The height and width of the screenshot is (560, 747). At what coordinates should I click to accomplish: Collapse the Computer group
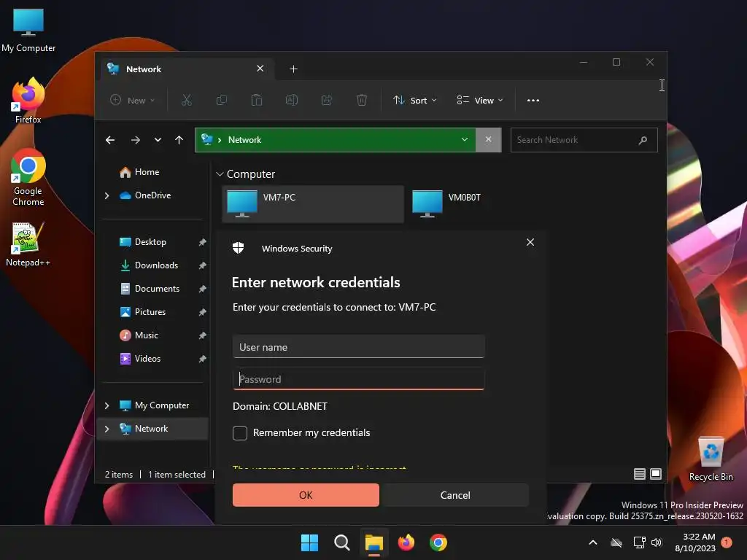pyautogui.click(x=220, y=174)
